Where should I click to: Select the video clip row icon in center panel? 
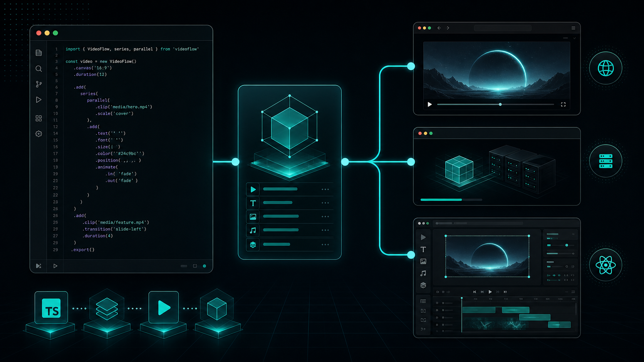click(253, 189)
